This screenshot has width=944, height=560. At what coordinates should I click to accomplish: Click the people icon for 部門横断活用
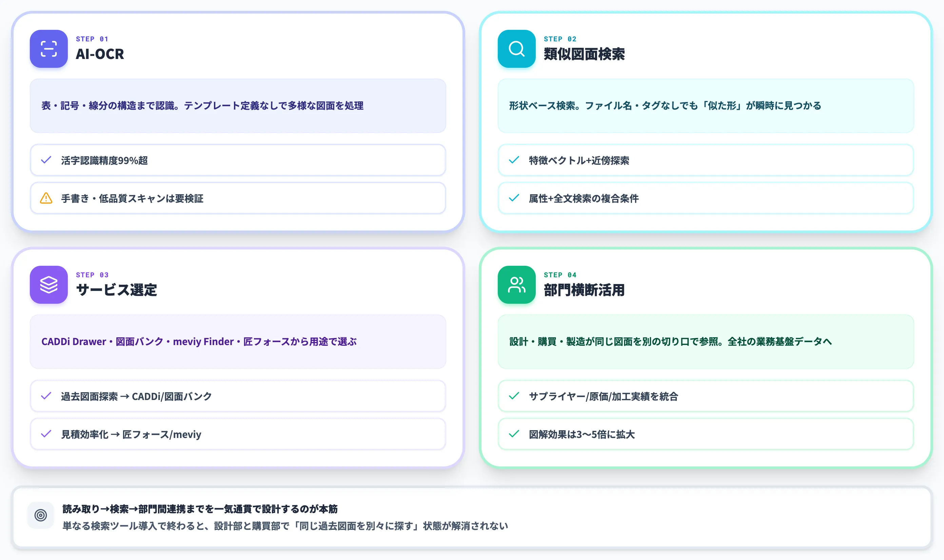pyautogui.click(x=516, y=284)
